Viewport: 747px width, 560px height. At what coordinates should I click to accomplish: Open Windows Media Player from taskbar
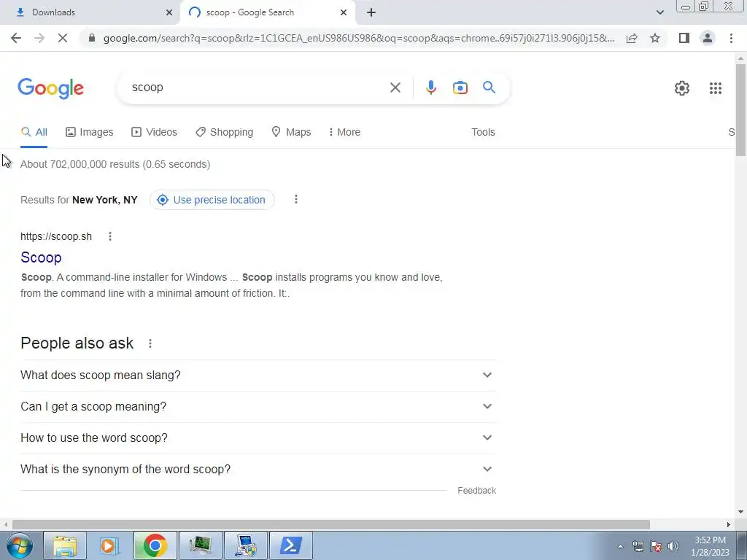pyautogui.click(x=110, y=545)
